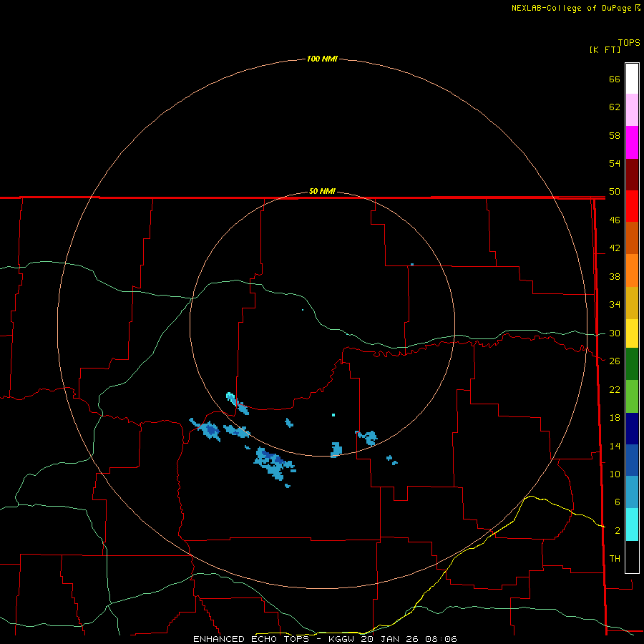Click the dark orange 46 kft legend swatch

(632, 238)
